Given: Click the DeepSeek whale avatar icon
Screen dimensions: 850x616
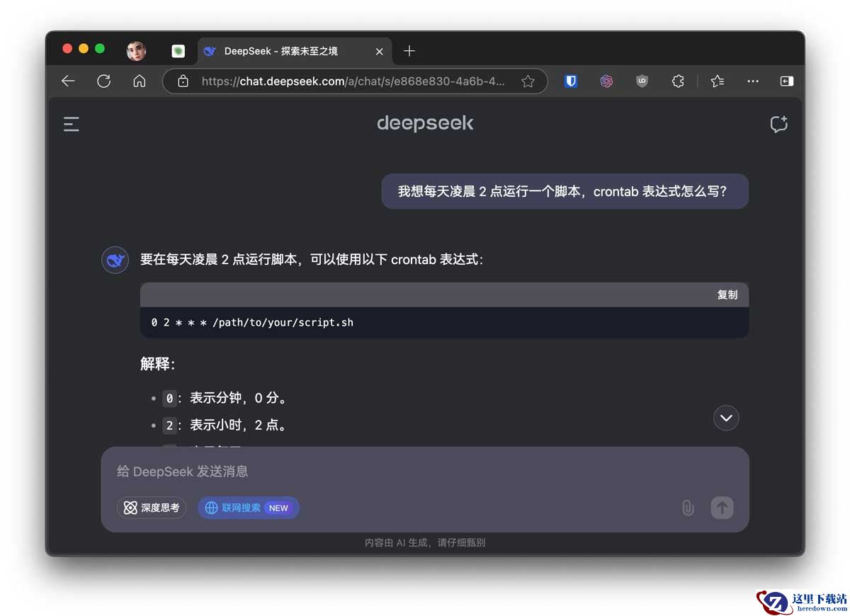Looking at the screenshot, I should click(x=115, y=260).
